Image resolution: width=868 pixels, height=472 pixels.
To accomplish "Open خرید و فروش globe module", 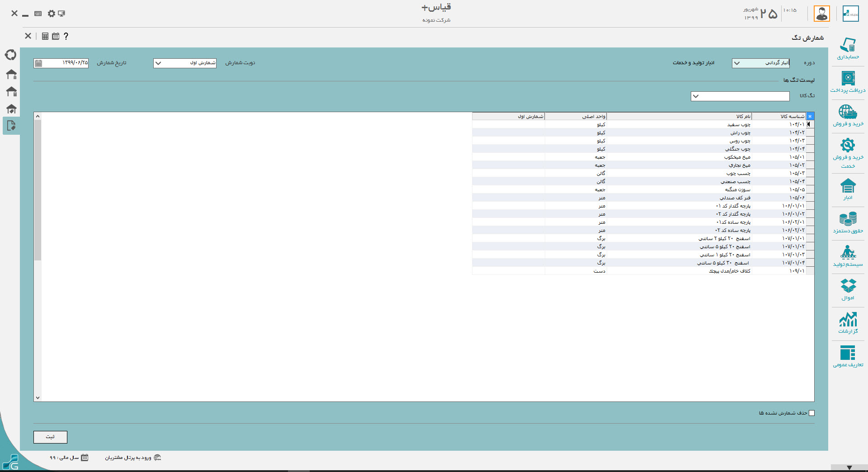I will (x=848, y=115).
